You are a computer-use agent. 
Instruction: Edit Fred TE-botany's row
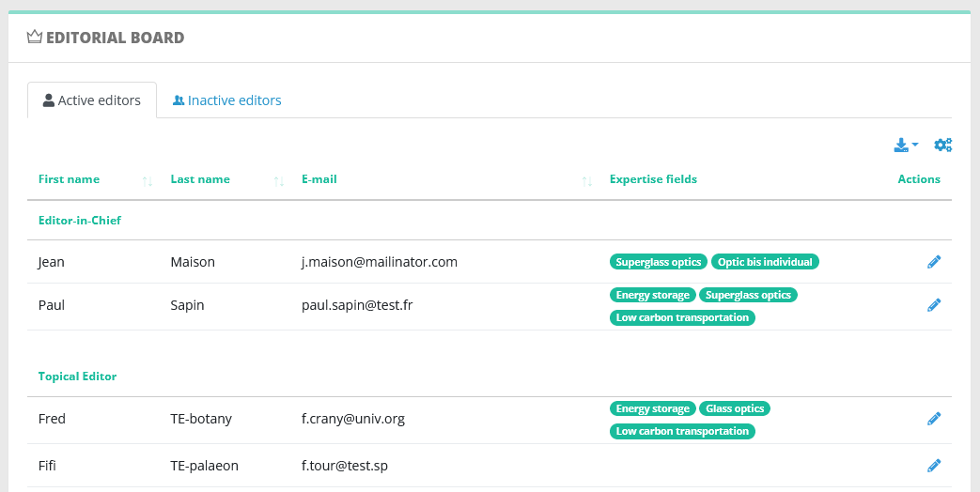[x=934, y=419]
